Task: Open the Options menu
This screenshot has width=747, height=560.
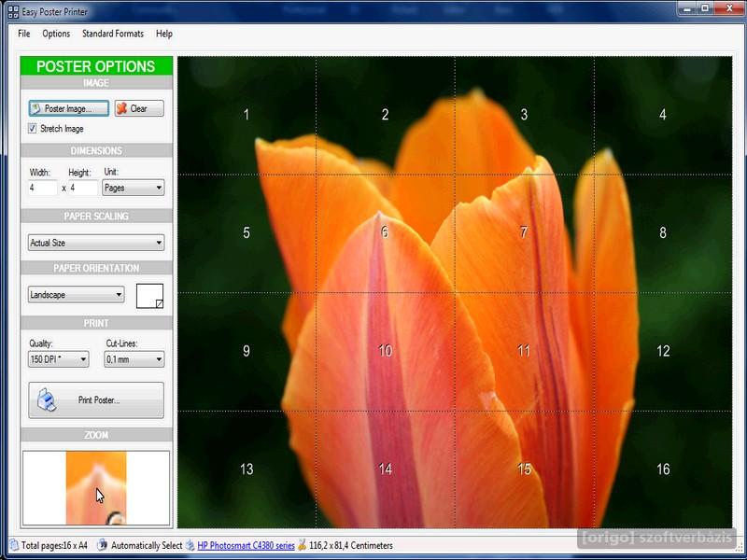Action: tap(56, 34)
